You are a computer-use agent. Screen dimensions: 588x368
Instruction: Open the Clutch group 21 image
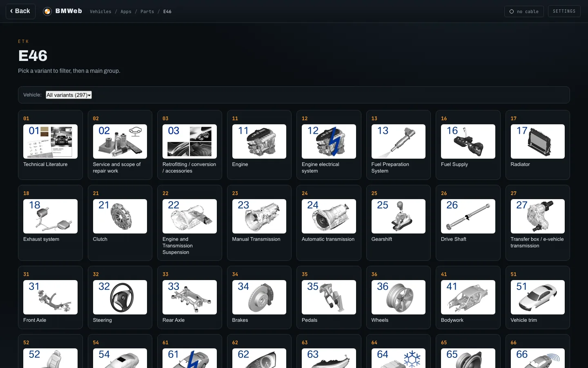pyautogui.click(x=120, y=216)
